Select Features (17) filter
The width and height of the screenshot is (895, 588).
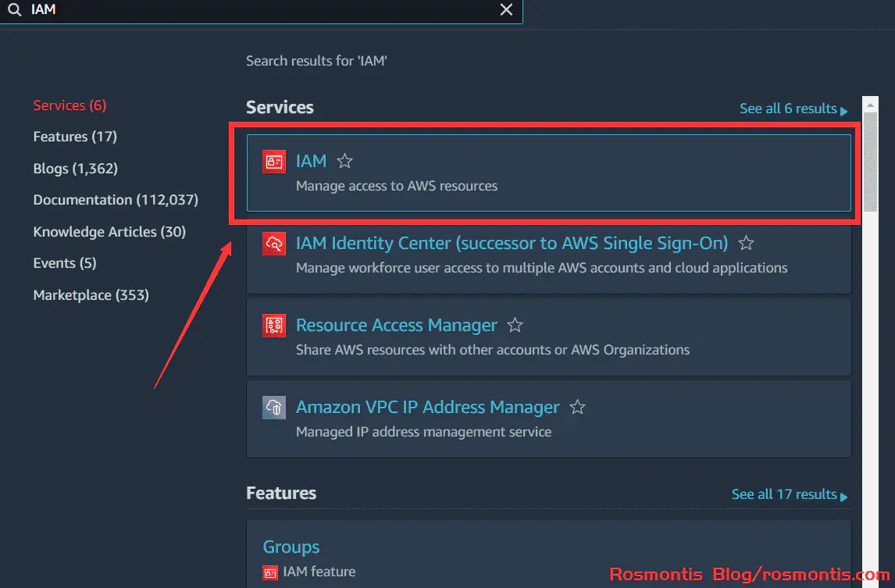click(x=75, y=137)
